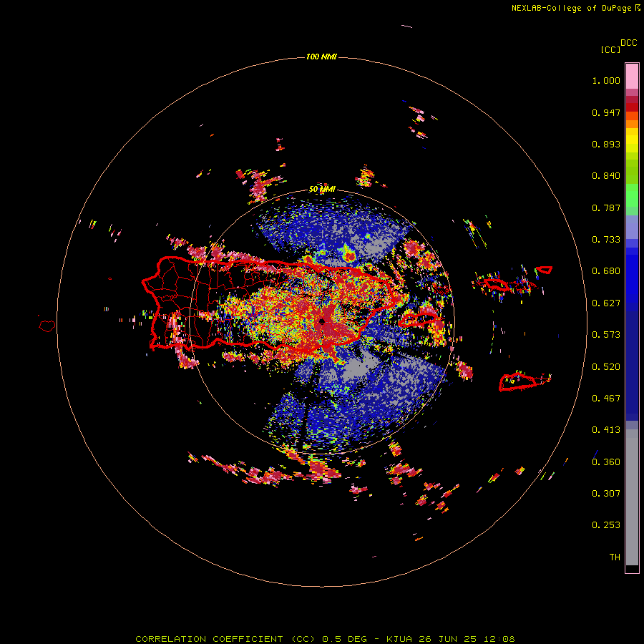The width and height of the screenshot is (644, 644).
Task: Pick the light pink segment of the color bar
Action: click(632, 76)
